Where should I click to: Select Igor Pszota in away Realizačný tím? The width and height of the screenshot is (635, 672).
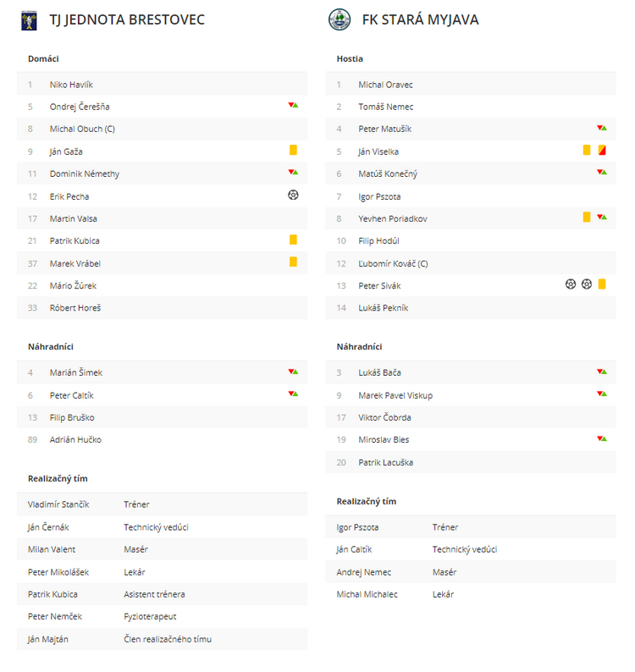pos(471,527)
